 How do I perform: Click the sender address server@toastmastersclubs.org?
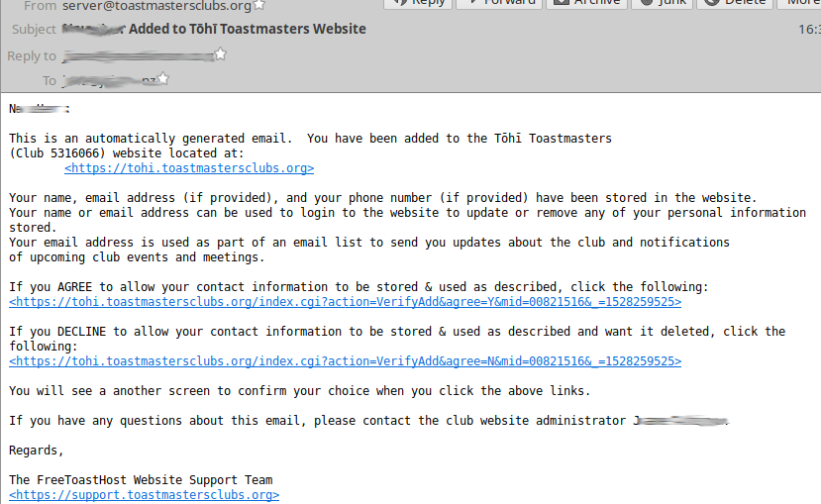(156, 6)
